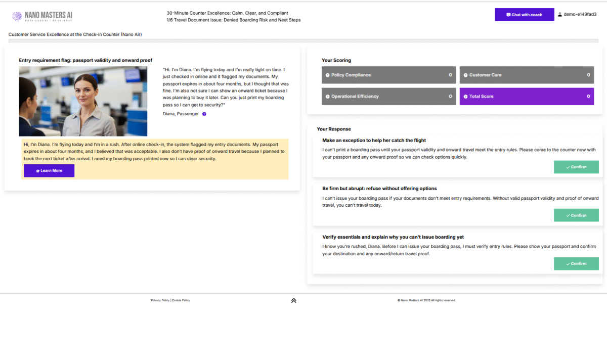Click the Customer Care info icon
607x364 pixels.
tap(465, 75)
